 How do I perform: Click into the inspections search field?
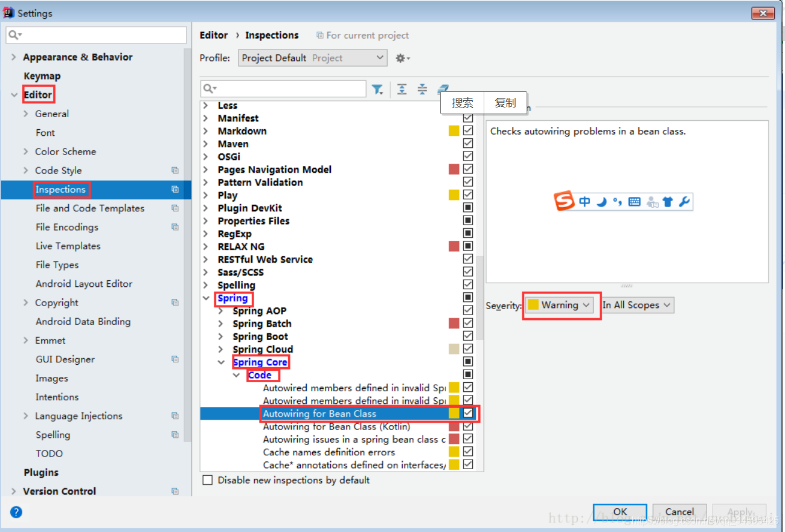pos(283,89)
